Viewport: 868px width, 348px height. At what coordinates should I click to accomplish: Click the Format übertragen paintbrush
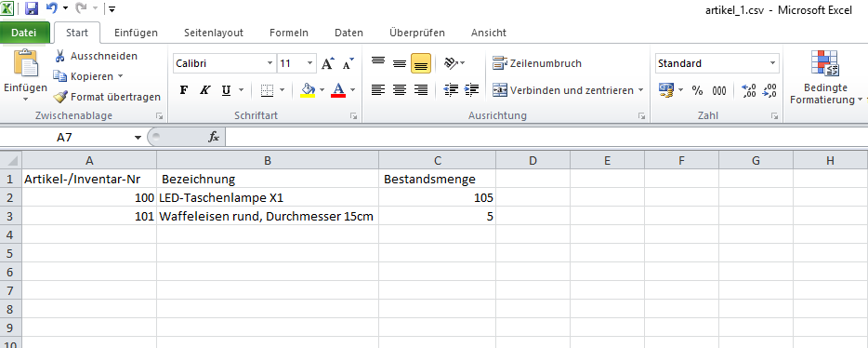[x=60, y=97]
